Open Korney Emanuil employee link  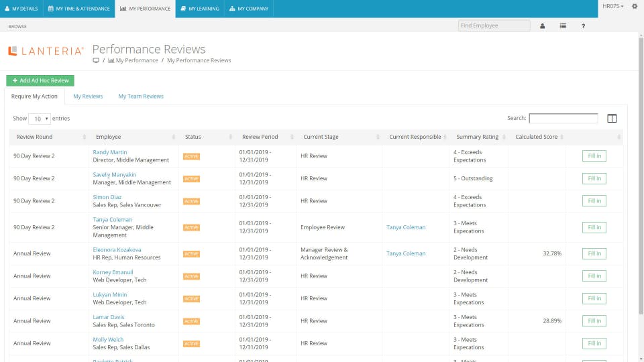click(113, 272)
